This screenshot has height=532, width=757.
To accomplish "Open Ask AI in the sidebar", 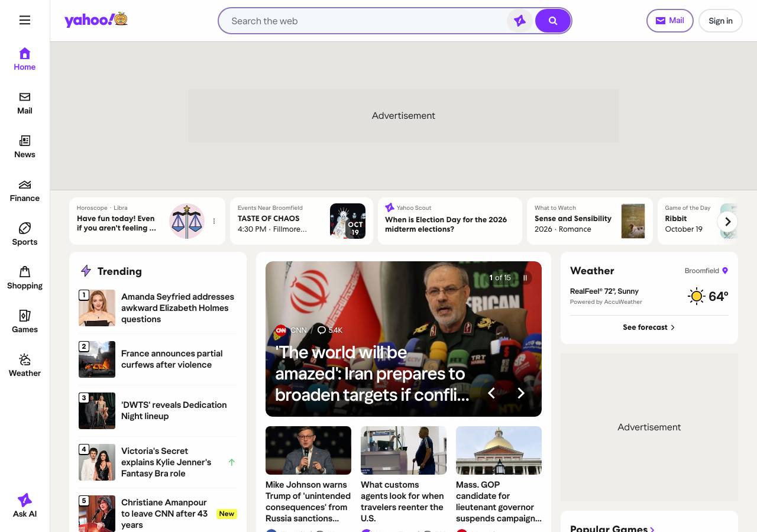I will (25, 505).
